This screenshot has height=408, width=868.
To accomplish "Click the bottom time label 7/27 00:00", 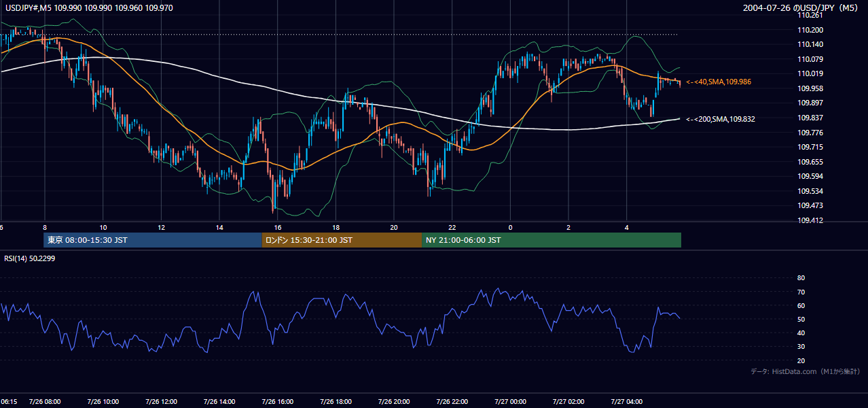I will pos(511,402).
